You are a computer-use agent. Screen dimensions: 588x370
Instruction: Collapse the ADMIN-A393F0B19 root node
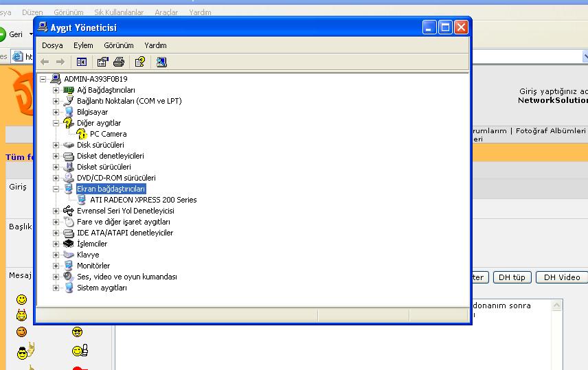point(43,79)
